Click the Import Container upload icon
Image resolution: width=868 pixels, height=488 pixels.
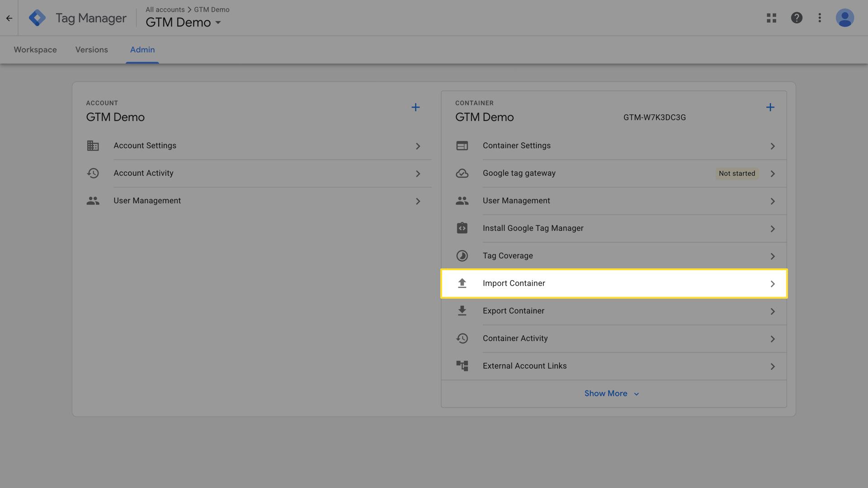pyautogui.click(x=462, y=283)
